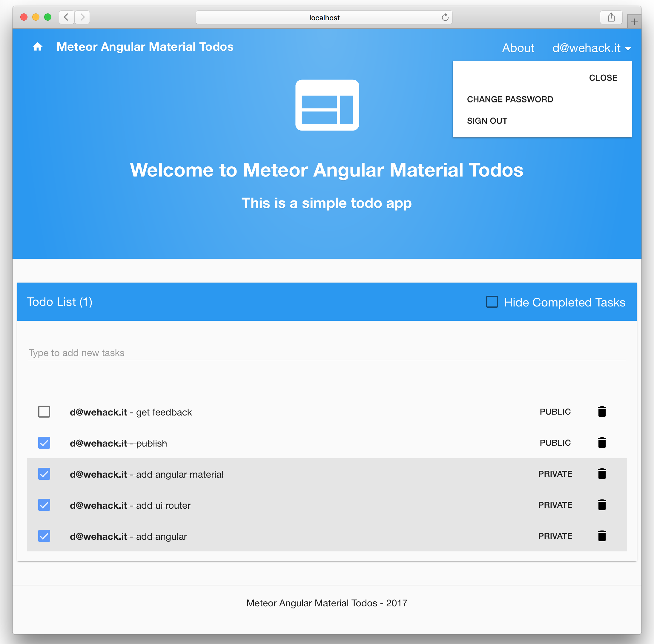654x644 pixels.
Task: Uncheck the 'publish' task checkbox
Action: click(x=44, y=443)
